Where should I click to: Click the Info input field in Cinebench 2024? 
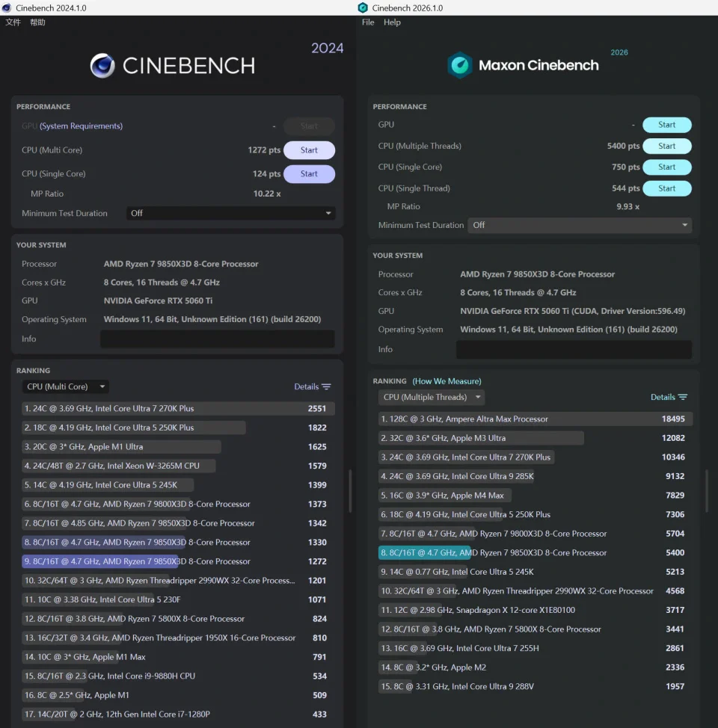218,339
